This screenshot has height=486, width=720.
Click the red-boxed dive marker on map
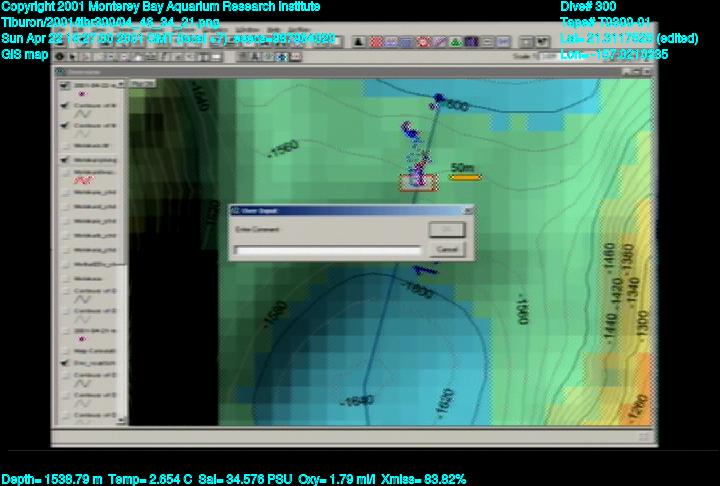[418, 182]
